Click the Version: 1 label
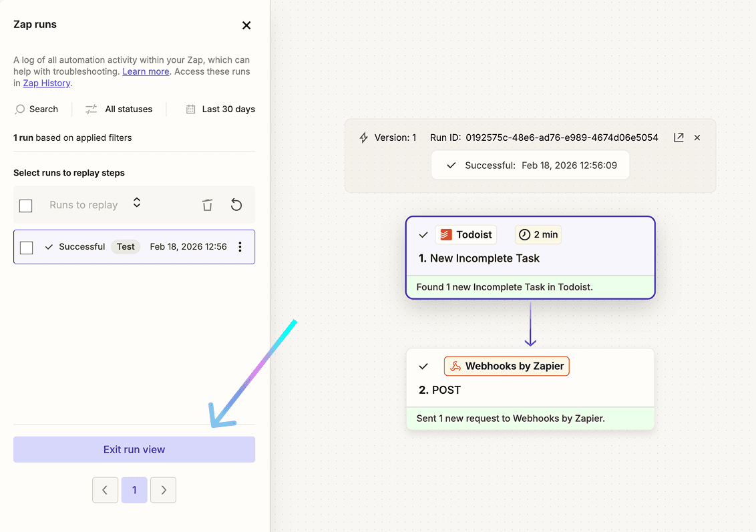 395,138
